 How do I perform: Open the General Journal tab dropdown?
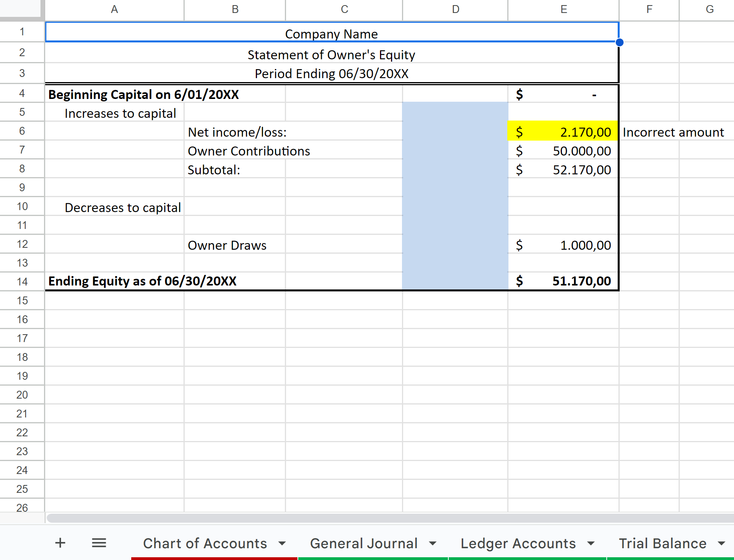tap(433, 543)
